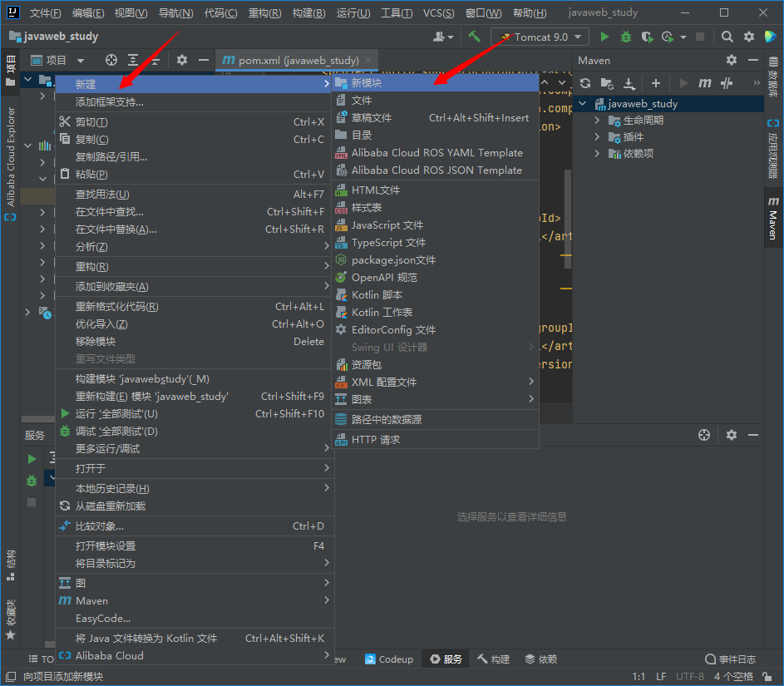Open Search Everywhere magnifier icon
The image size is (784, 686).
click(x=727, y=37)
